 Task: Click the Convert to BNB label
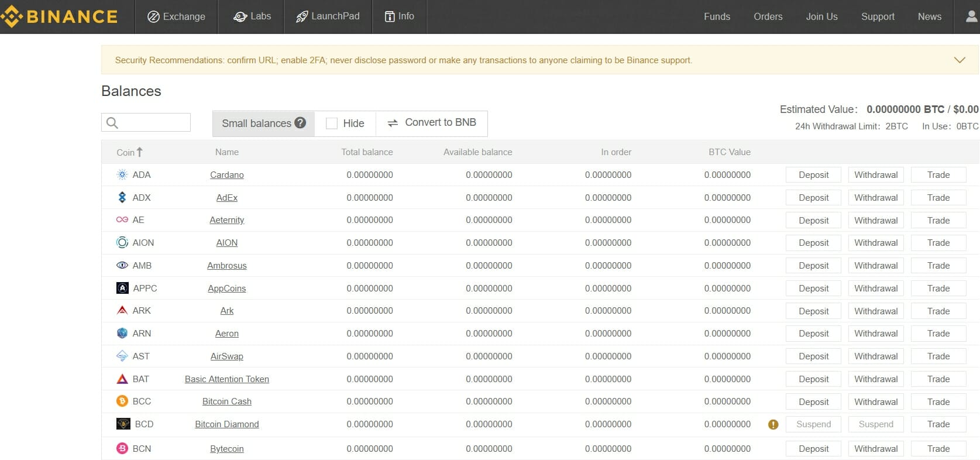pos(441,122)
